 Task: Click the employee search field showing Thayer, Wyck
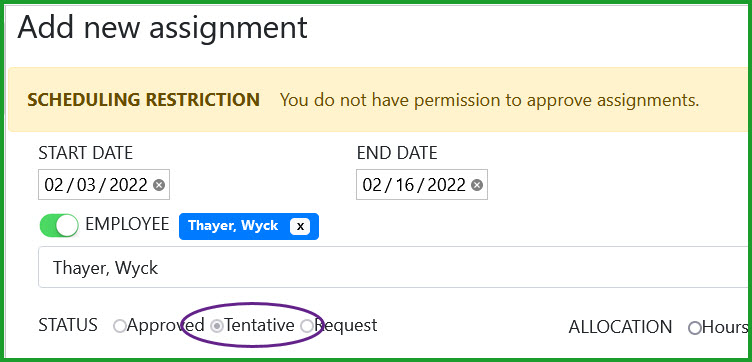point(395,267)
